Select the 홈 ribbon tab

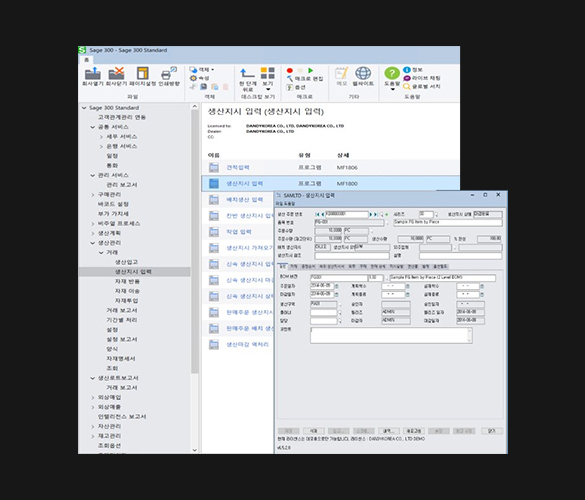86,60
